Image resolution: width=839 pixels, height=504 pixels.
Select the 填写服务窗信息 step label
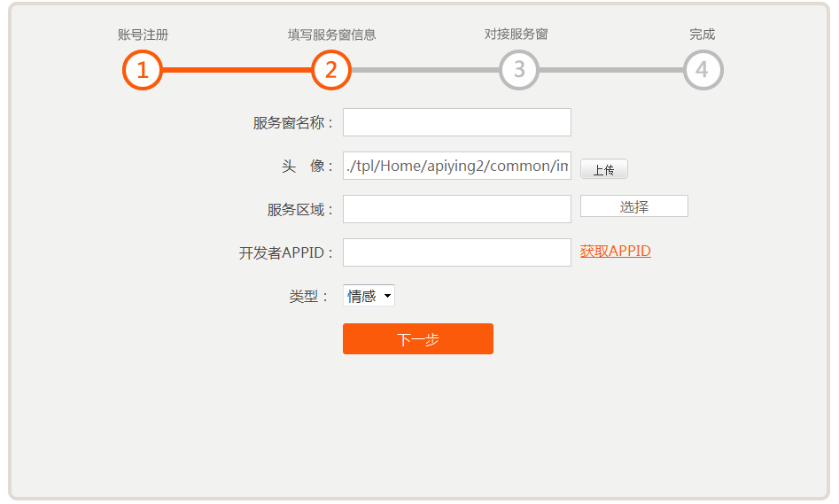[x=331, y=35]
